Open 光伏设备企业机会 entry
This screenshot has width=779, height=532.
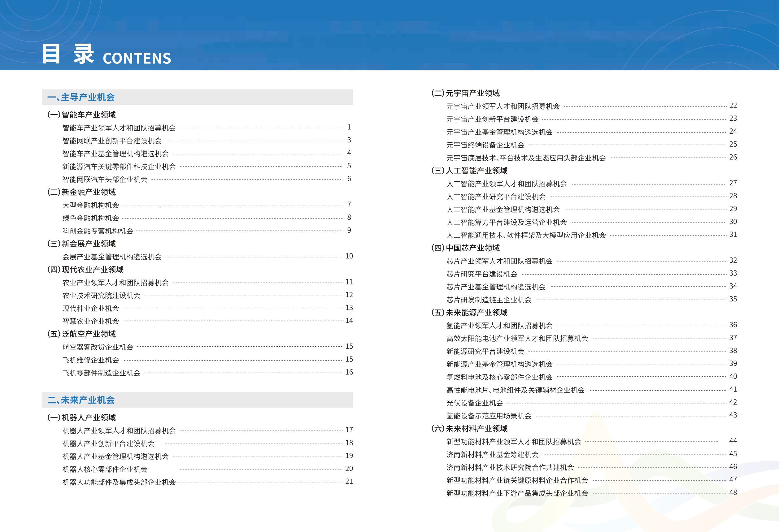click(475, 403)
